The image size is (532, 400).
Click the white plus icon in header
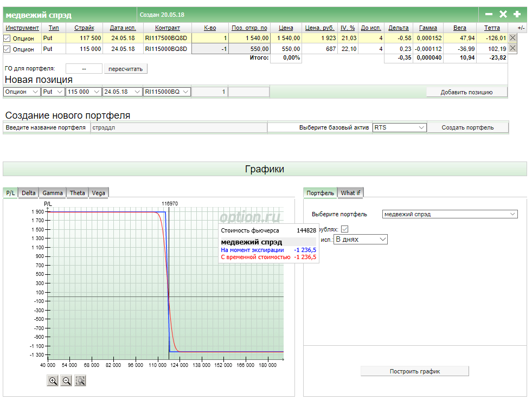pos(517,15)
